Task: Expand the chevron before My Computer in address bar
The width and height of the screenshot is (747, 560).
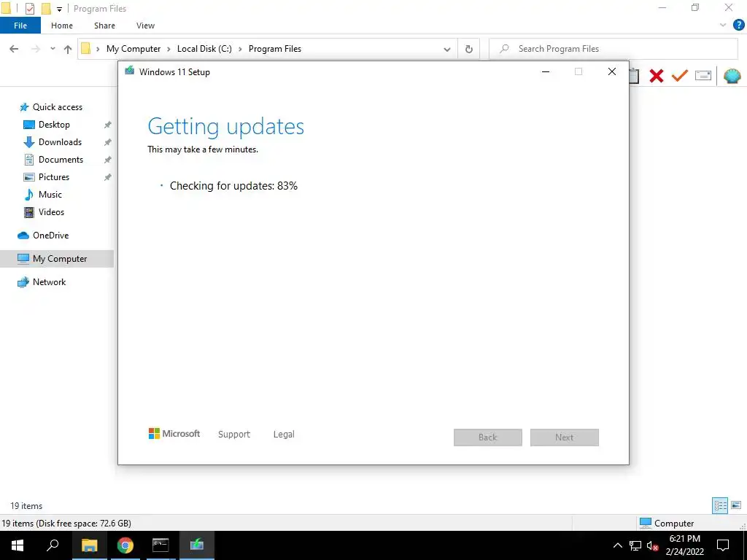Action: (x=98, y=49)
